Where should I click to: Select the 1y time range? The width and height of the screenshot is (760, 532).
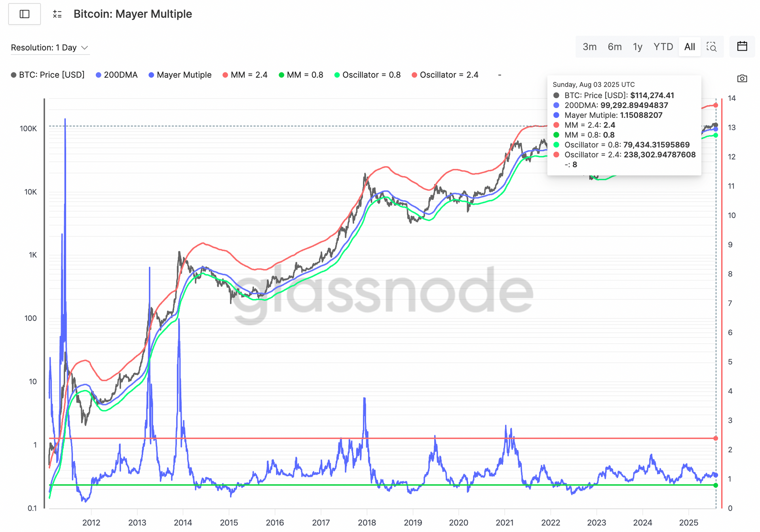[637, 47]
